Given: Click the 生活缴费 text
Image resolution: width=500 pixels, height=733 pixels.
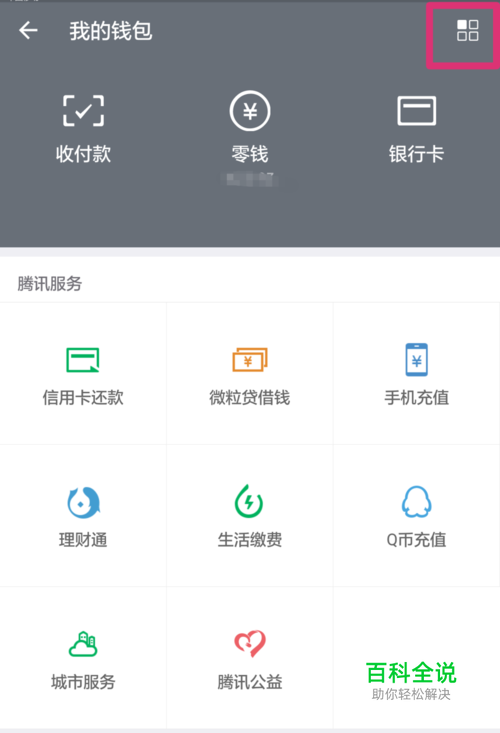Looking at the screenshot, I should pyautogui.click(x=250, y=540).
